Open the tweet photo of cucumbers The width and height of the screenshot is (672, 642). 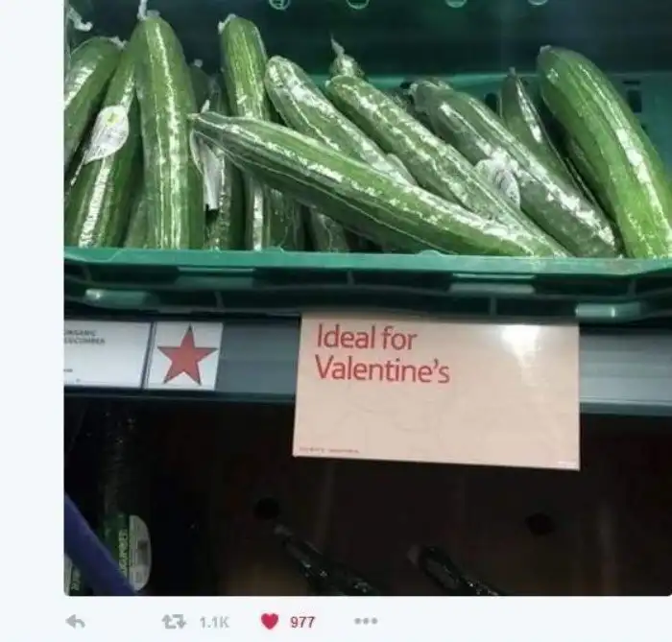368,297
